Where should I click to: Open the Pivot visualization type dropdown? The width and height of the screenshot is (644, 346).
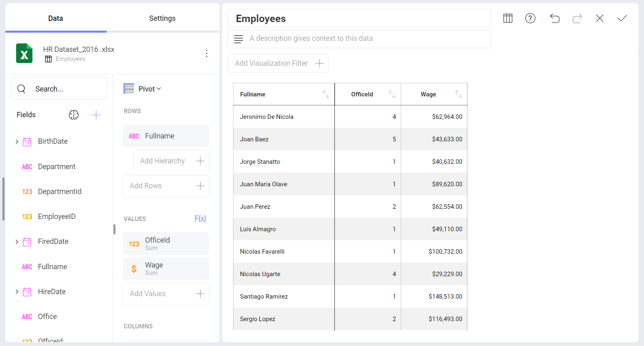tap(150, 89)
